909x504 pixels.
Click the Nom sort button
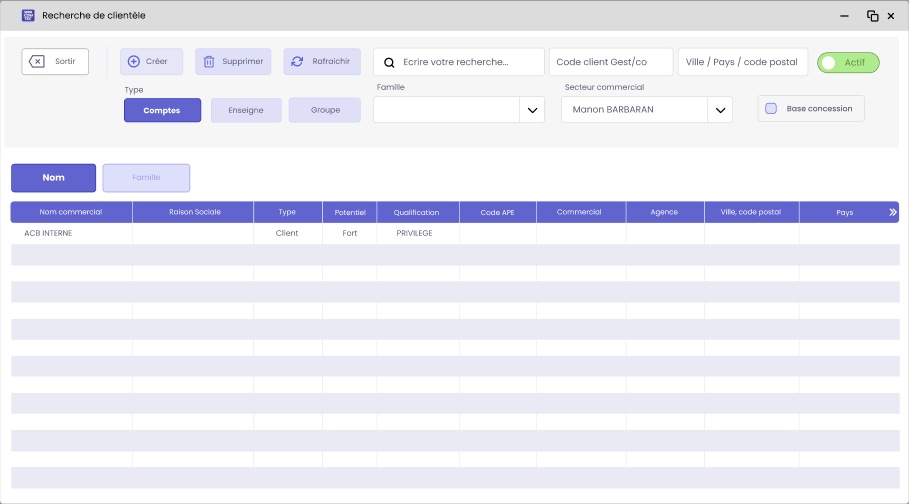click(x=54, y=178)
